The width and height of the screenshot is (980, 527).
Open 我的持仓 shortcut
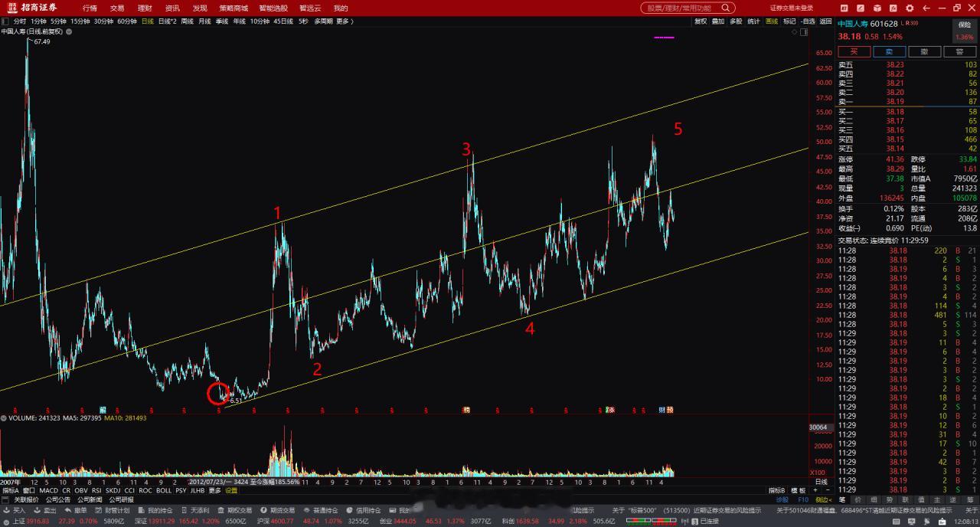[x=154, y=510]
